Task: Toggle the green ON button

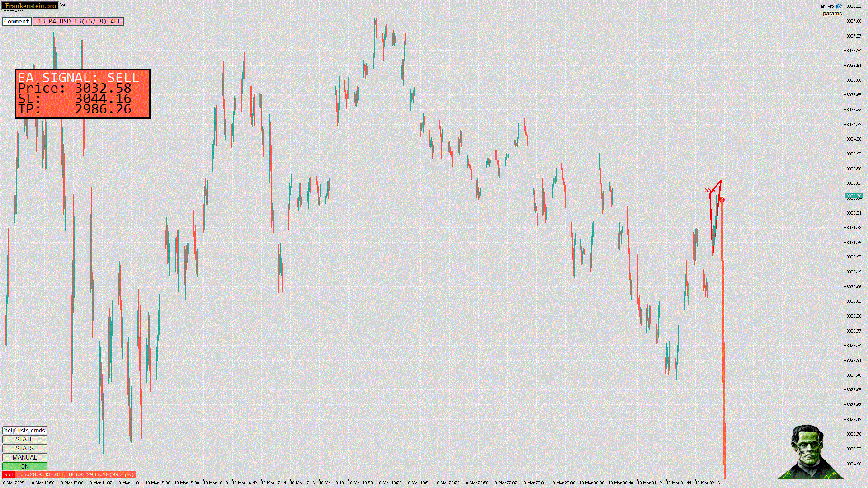Action: click(24, 466)
